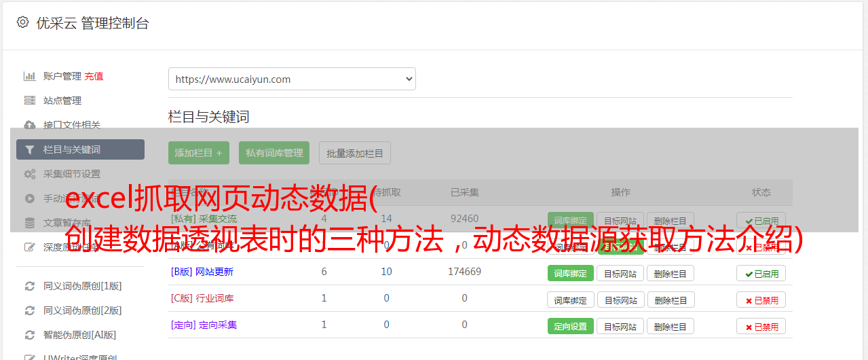
Task: Click the collected count 92460
Action: [x=464, y=219]
